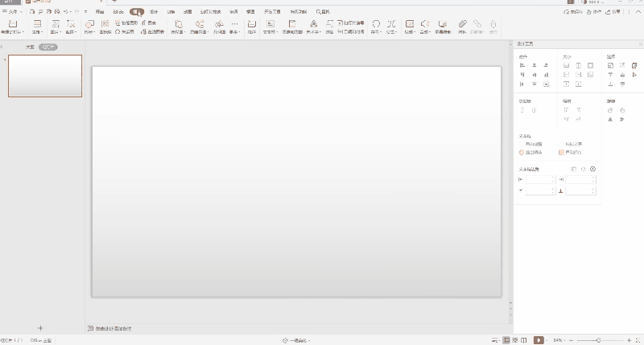Viewport: 644px width, 345px height.
Task: Click the zoom in plus button
Action: (x=629, y=340)
